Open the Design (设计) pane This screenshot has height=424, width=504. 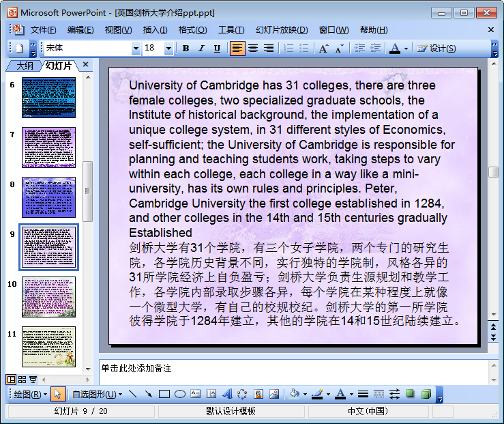(436, 48)
